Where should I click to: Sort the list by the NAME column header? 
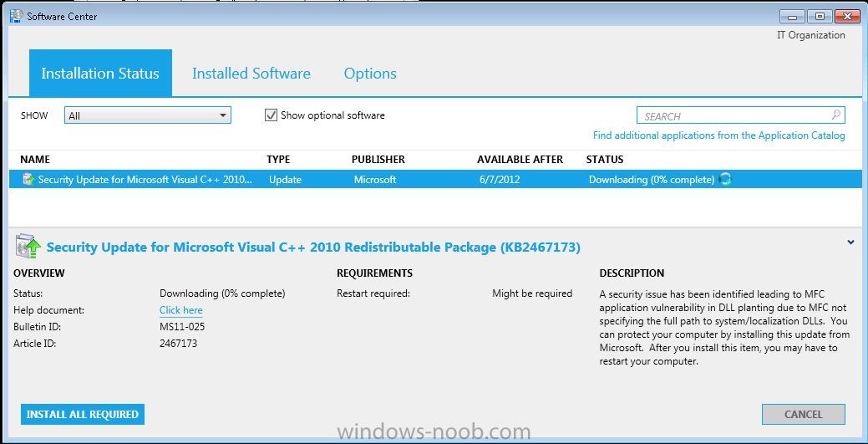click(35, 160)
